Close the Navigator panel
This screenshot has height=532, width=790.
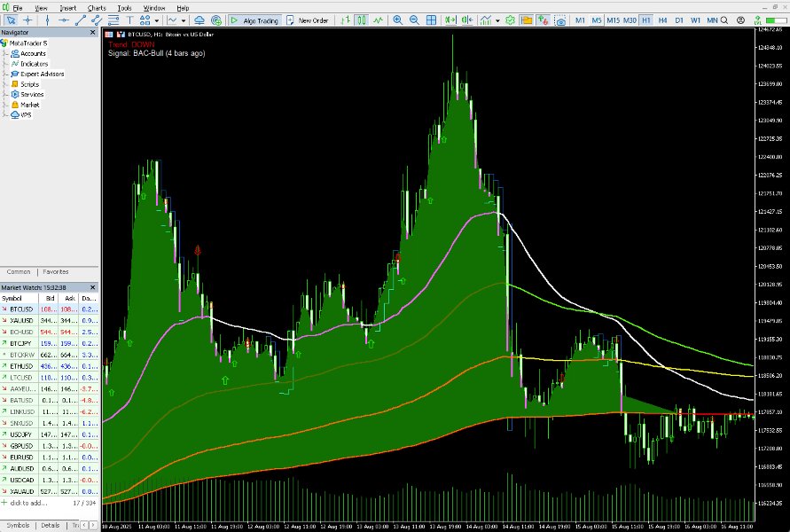coord(93,32)
